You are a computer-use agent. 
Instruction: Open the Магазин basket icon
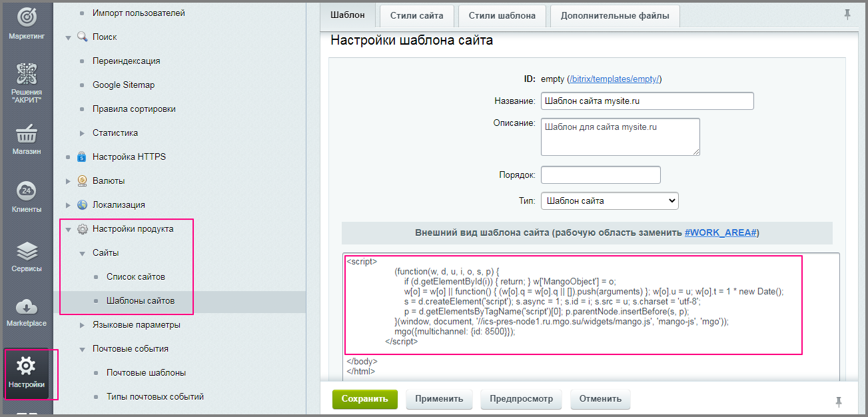27,133
